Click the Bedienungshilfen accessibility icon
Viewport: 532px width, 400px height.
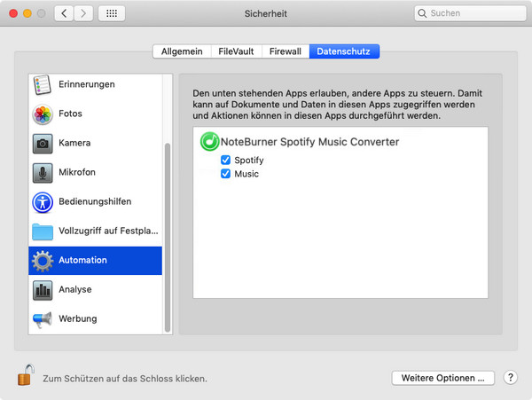43,202
